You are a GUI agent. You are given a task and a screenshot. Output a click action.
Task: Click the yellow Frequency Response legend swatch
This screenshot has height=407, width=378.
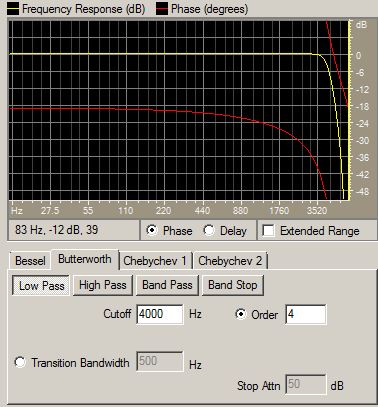tap(12, 9)
